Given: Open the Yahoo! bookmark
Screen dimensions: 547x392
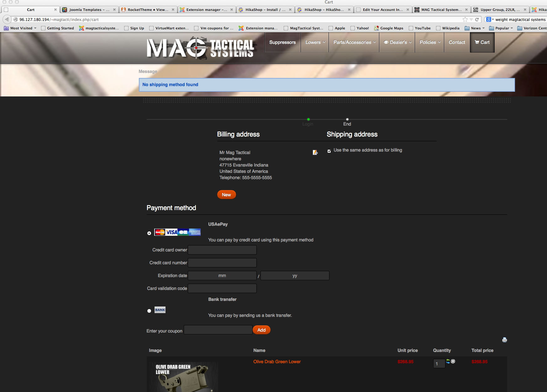Looking at the screenshot, I should tap(360, 28).
